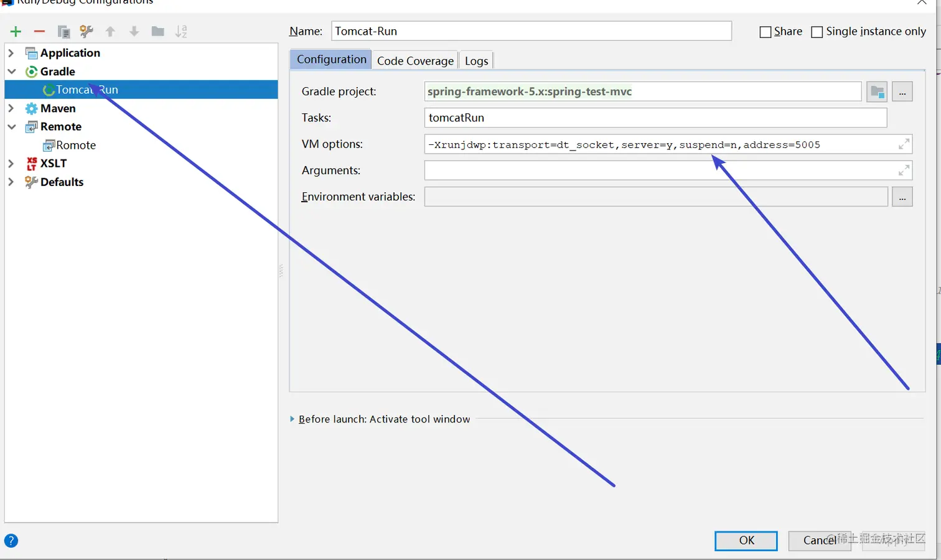Viewport: 941px width, 560px height.
Task: Expand the Maven tree node
Action: point(11,108)
